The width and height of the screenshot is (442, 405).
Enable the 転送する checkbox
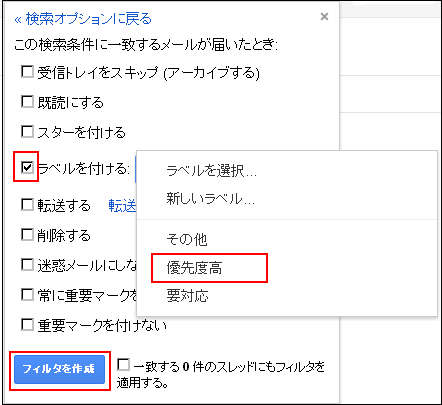click(x=27, y=204)
